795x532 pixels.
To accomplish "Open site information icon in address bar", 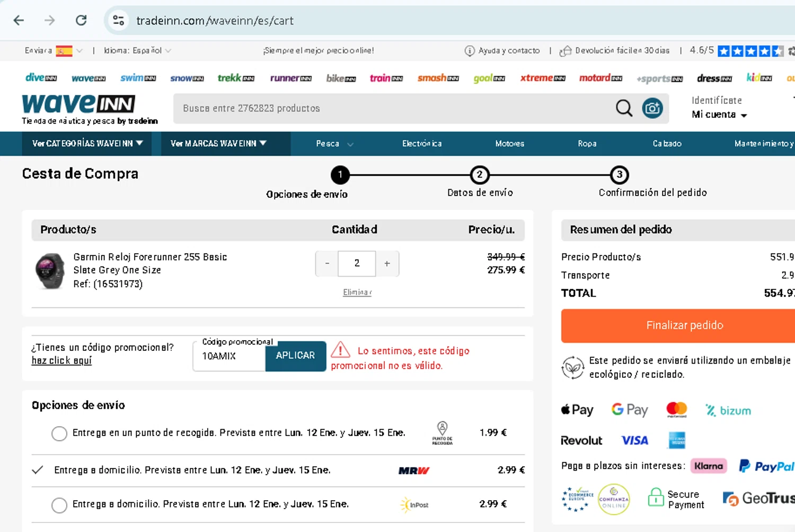I will (x=118, y=20).
